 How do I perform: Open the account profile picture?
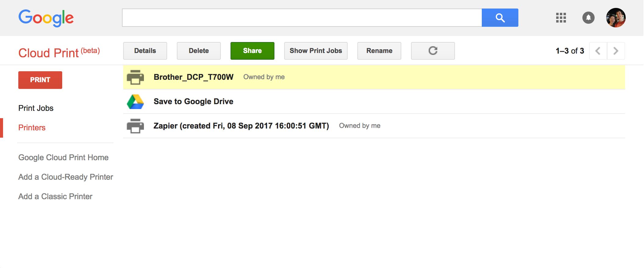(616, 18)
